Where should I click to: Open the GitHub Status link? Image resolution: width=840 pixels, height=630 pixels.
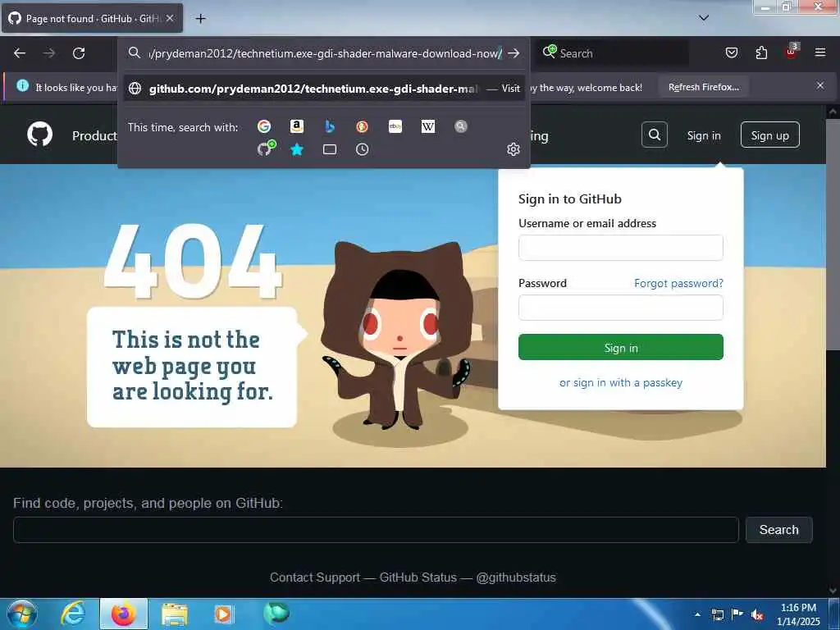coord(418,577)
